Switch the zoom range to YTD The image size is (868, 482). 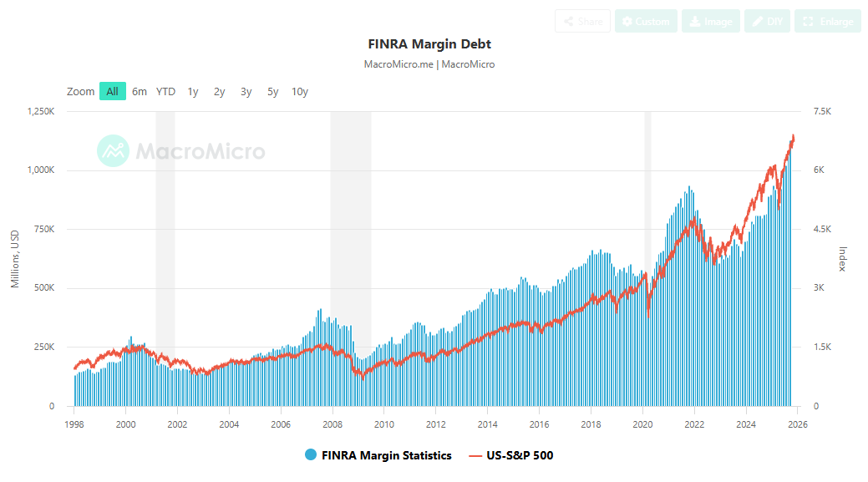165,91
